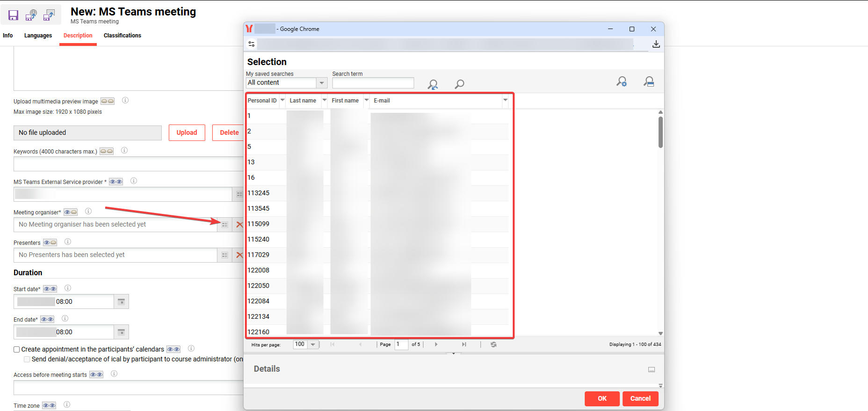This screenshot has width=868, height=411.
Task: Toggle visibility eyes for Upload multimedia preview image
Action: 108,101
